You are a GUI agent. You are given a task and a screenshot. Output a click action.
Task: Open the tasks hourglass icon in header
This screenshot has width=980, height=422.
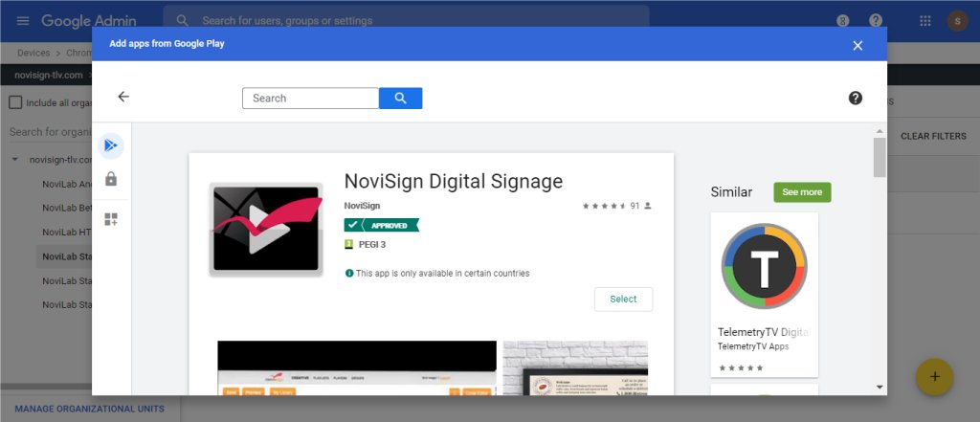842,21
